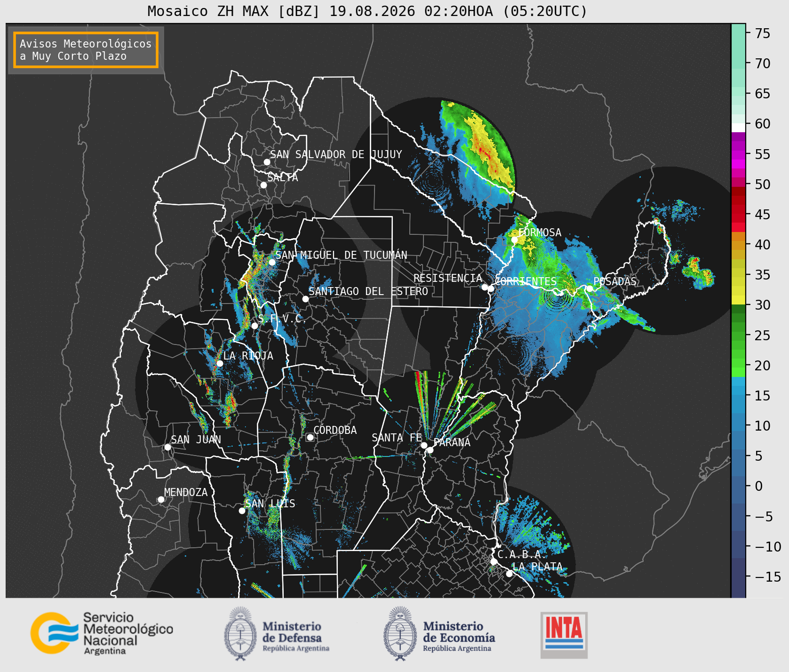Select the Córdoba city marker

[310, 438]
